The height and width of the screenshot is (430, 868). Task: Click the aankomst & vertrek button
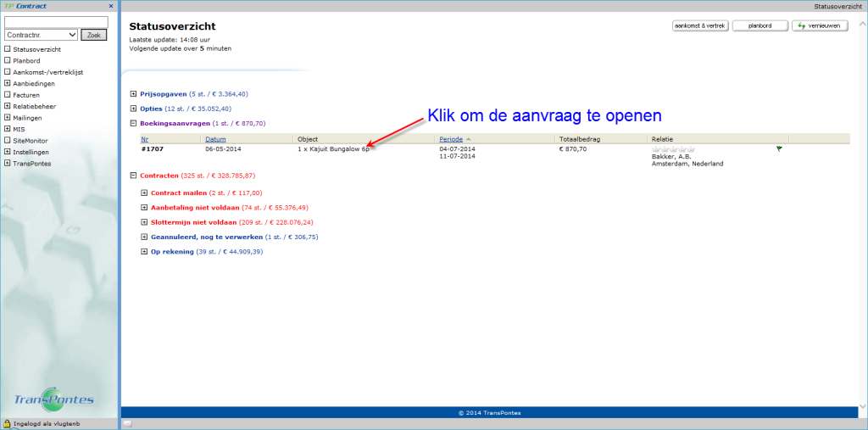(699, 26)
